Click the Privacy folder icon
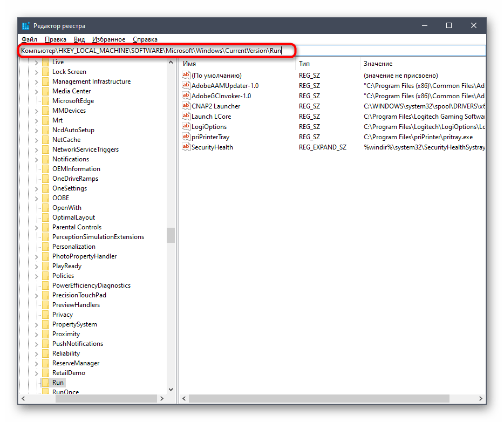Viewport: 504px width, 422px height. [46, 315]
